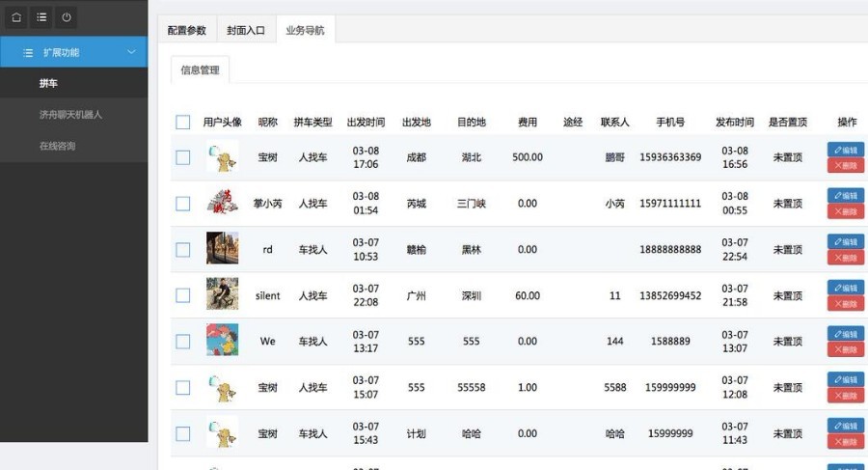868x470 pixels.
Task: Switch to the 配置参数 tab
Action: click(x=186, y=31)
